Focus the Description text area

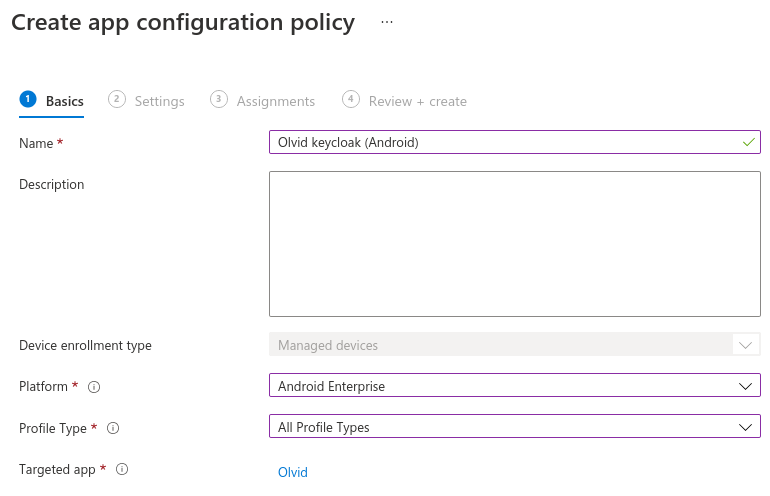(514, 244)
